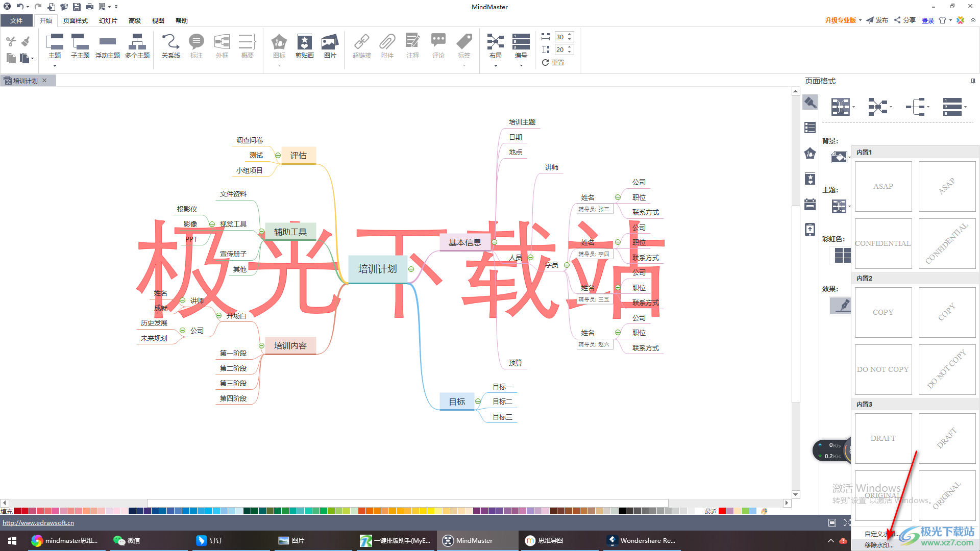Open the task calendar panel icon in sidebar
Viewport: 980px width, 551px height.
(810, 204)
